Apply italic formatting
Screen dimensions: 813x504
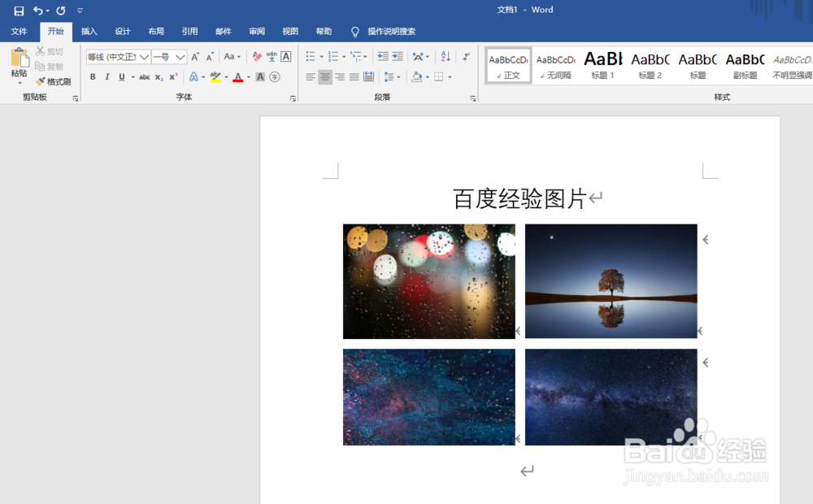(x=107, y=76)
